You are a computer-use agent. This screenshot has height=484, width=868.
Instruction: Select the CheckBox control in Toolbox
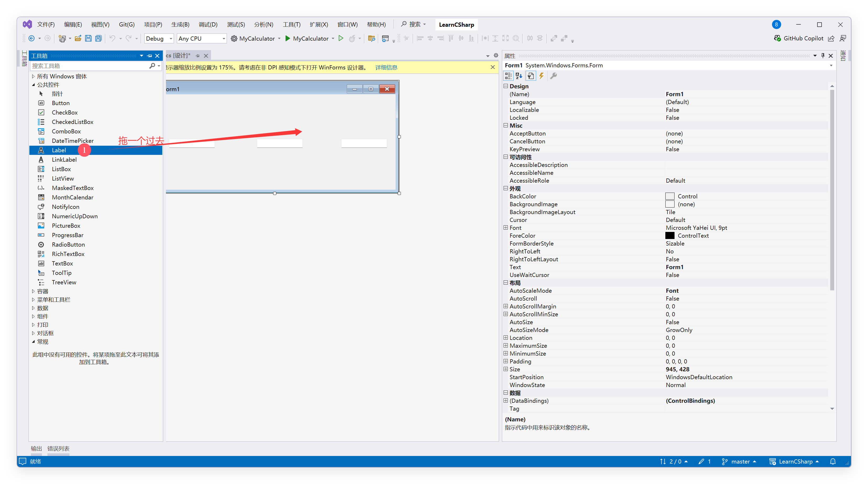click(x=96, y=112)
